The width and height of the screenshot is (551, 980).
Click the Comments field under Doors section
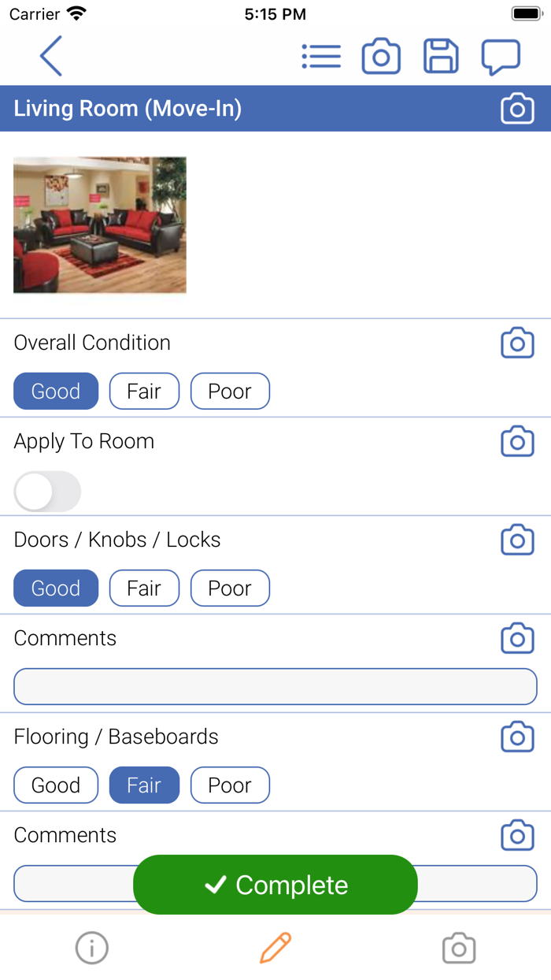tap(275, 686)
